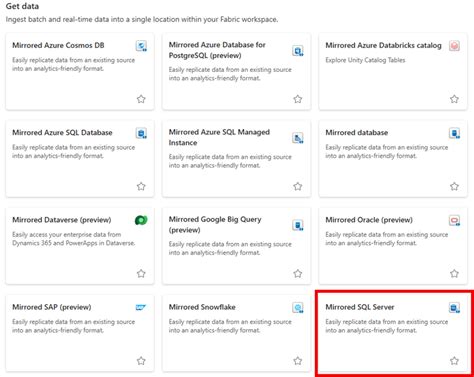Screen dimensions: 474x377
Task: Click the Mirrored Oracle icon
Action: 454,220
